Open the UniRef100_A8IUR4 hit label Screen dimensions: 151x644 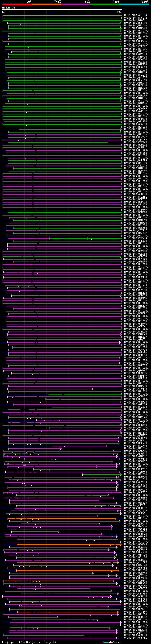tap(135, 15)
